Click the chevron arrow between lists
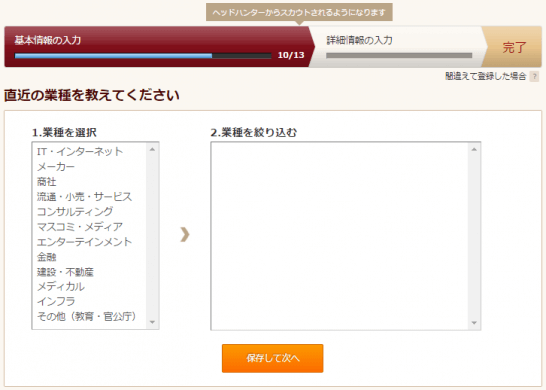 click(x=185, y=234)
